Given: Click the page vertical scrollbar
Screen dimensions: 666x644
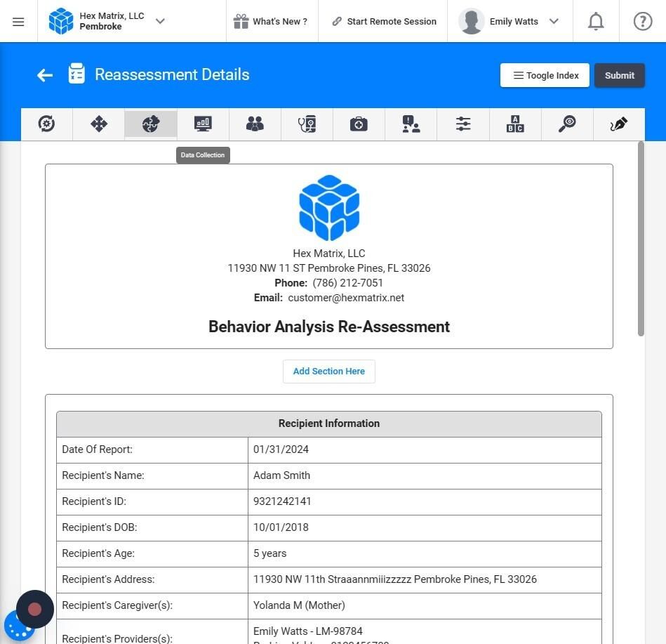Looking at the screenshot, I should point(641,239).
